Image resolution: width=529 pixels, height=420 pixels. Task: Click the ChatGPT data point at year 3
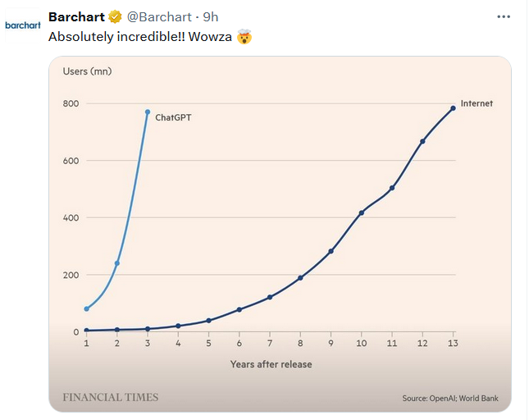coord(148,112)
